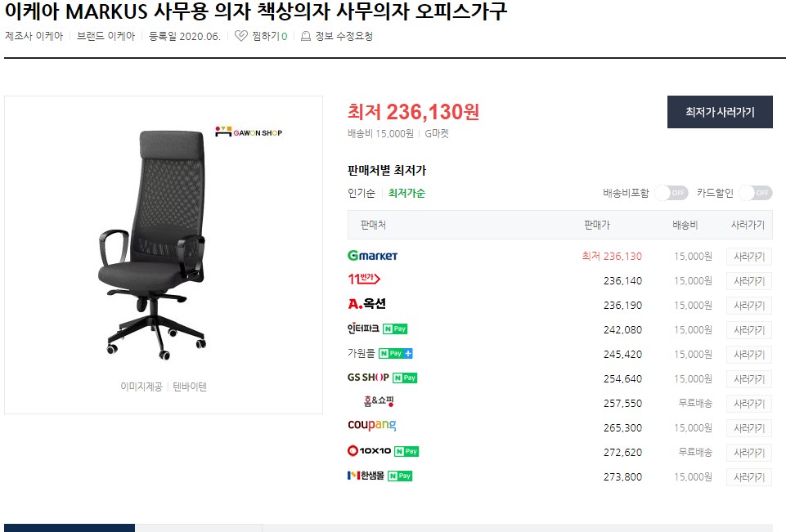The width and height of the screenshot is (786, 532).
Task: Open the 가원몰 seller link
Action: (362, 353)
